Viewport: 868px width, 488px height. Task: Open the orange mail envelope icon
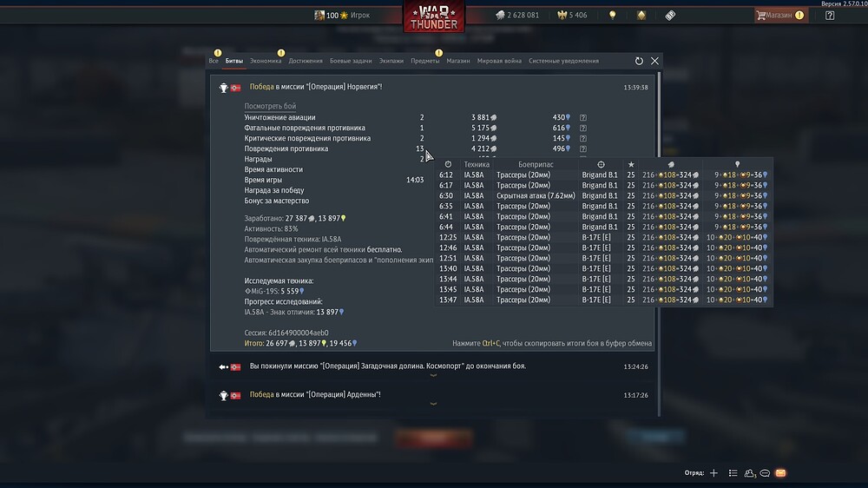(x=780, y=473)
